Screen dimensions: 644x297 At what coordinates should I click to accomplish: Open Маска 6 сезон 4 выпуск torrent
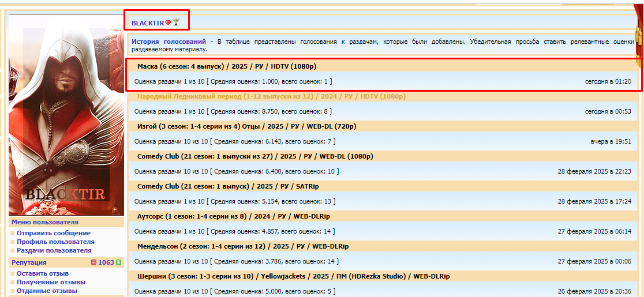(x=227, y=66)
